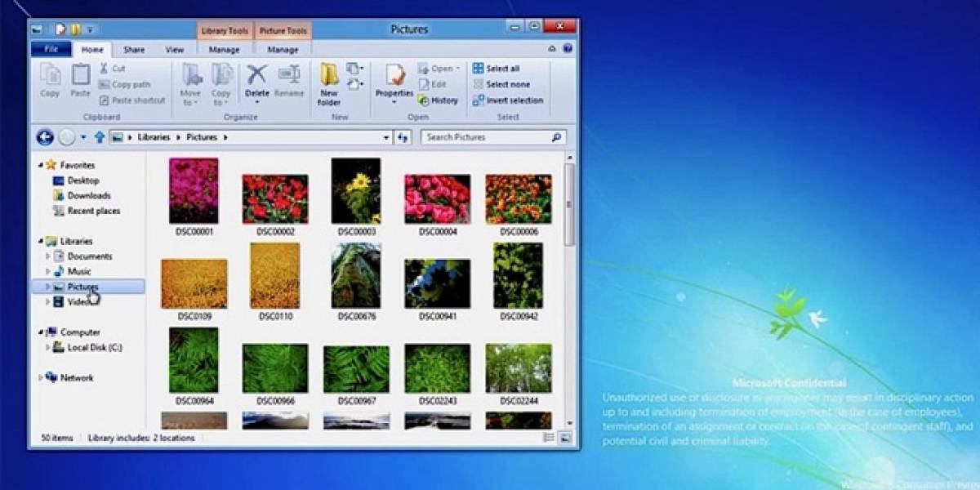The image size is (980, 490).
Task: Select Computer in the navigation pane
Action: point(72,332)
